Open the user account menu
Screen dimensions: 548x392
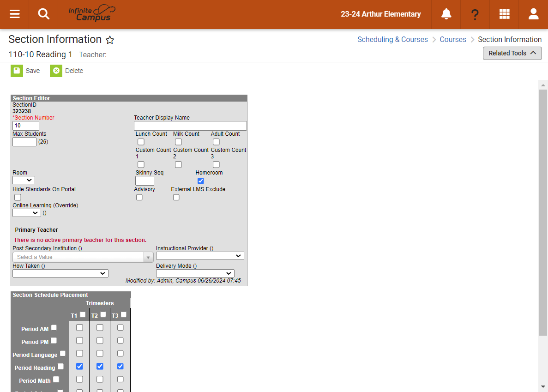click(x=533, y=14)
